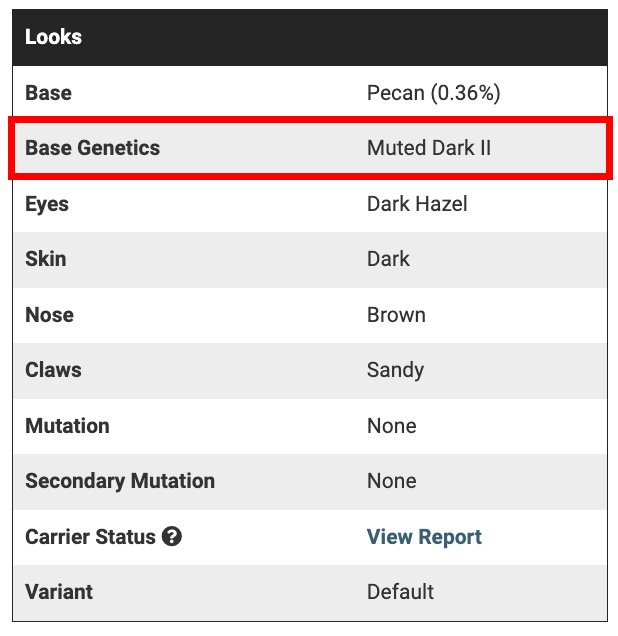Select the Sandy claws value
The height and width of the screenshot is (636, 618).
pyautogui.click(x=395, y=370)
